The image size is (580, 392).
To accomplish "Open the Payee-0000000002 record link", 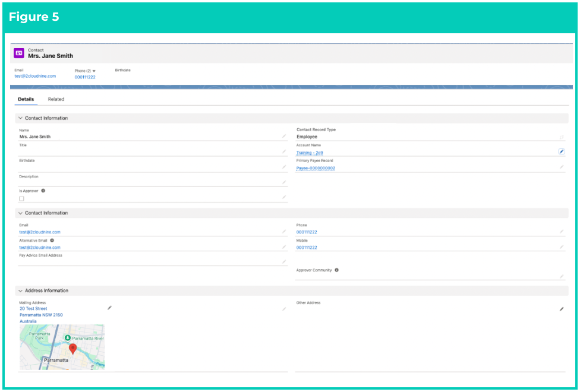I will point(316,168).
